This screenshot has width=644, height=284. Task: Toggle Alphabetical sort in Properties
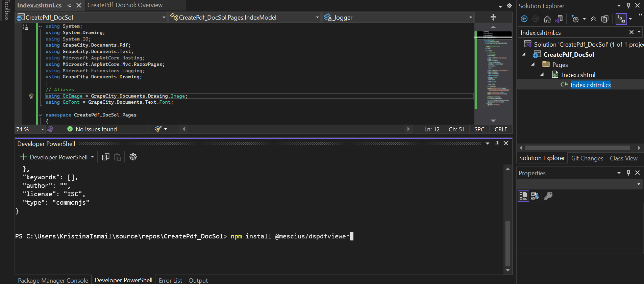(535, 196)
